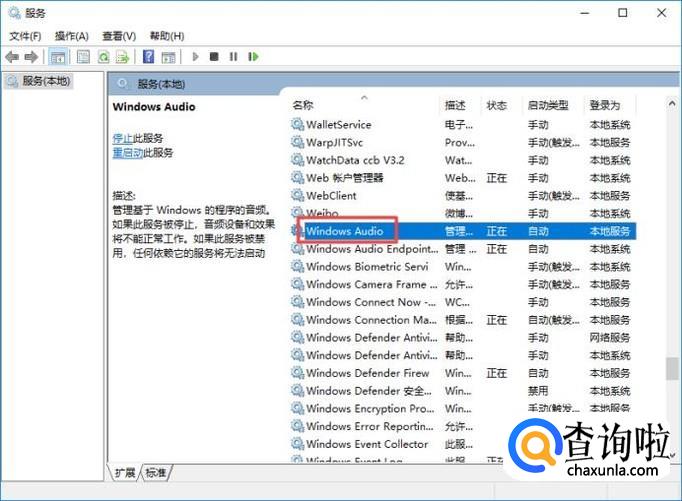Open the Properties toolbar icon
This screenshot has width=682, height=501.
pyautogui.click(x=83, y=57)
